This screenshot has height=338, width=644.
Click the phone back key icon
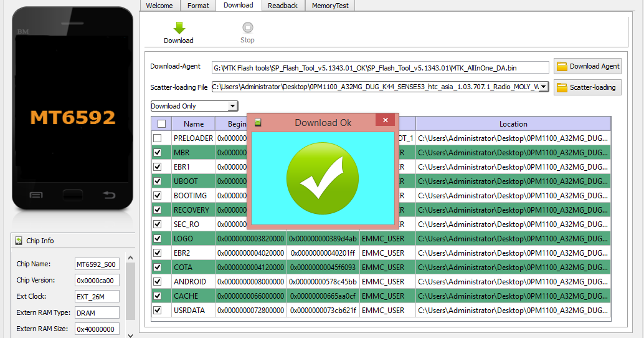tap(109, 195)
